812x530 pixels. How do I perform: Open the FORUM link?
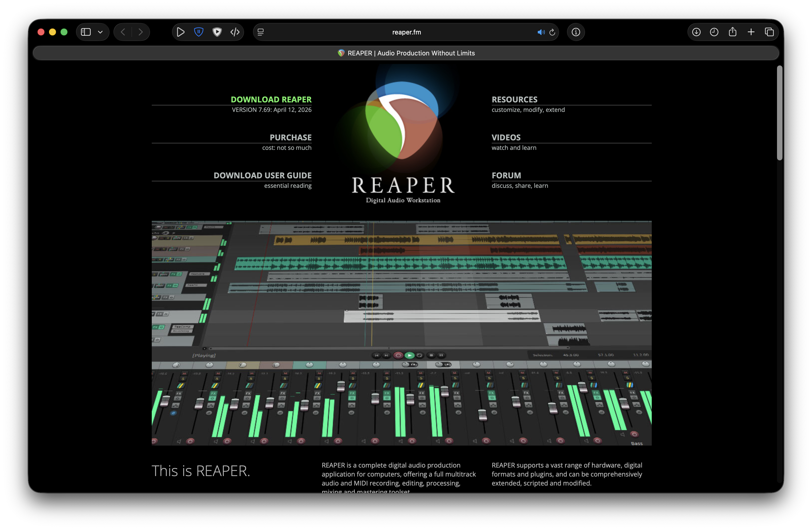[x=506, y=175]
